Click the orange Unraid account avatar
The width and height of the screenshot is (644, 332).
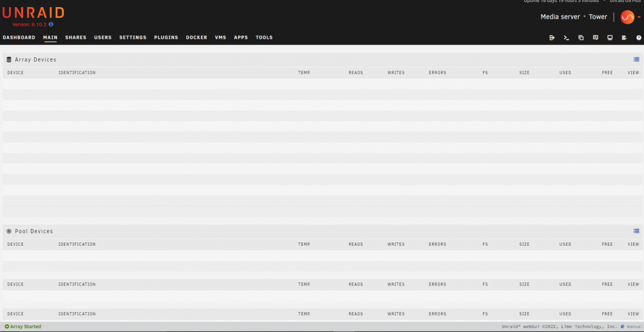click(x=627, y=17)
